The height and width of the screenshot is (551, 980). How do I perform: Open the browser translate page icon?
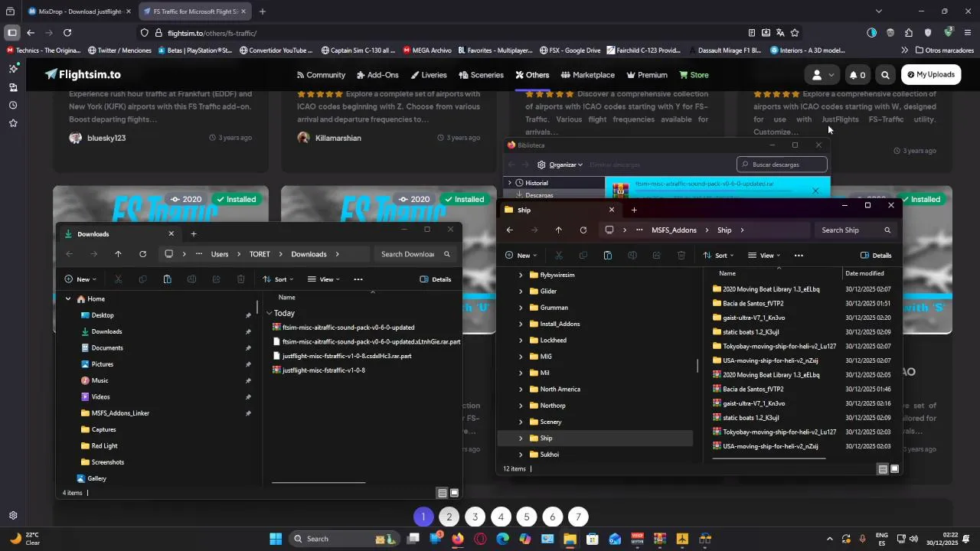(780, 33)
